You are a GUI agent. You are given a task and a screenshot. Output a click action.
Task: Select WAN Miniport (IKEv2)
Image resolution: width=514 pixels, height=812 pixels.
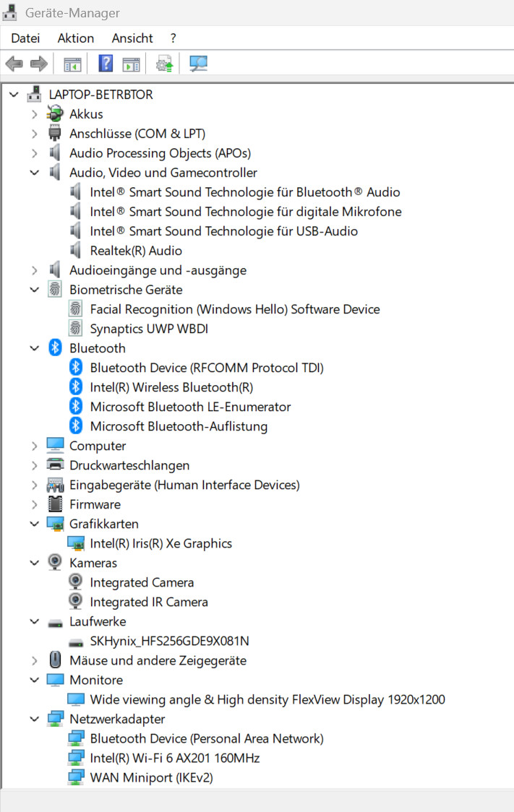click(151, 777)
